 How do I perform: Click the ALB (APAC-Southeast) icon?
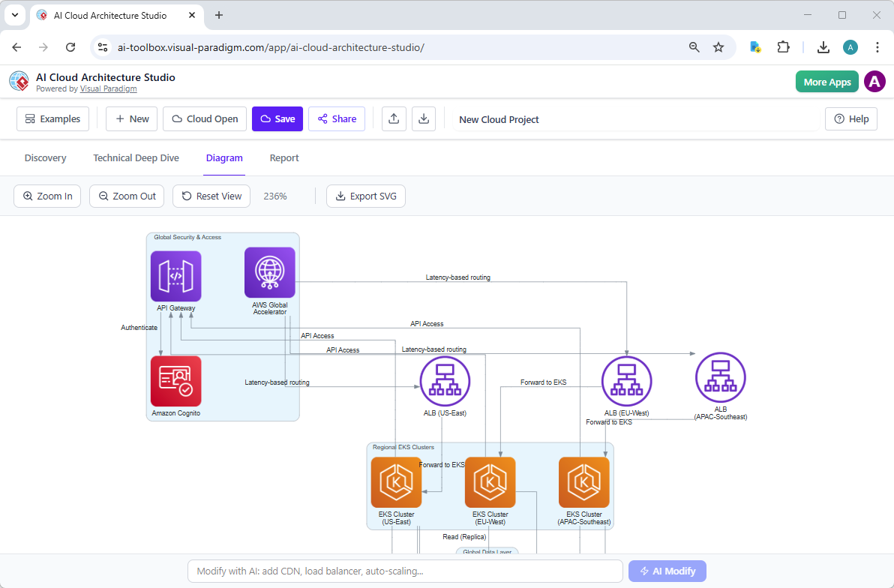[720, 377]
